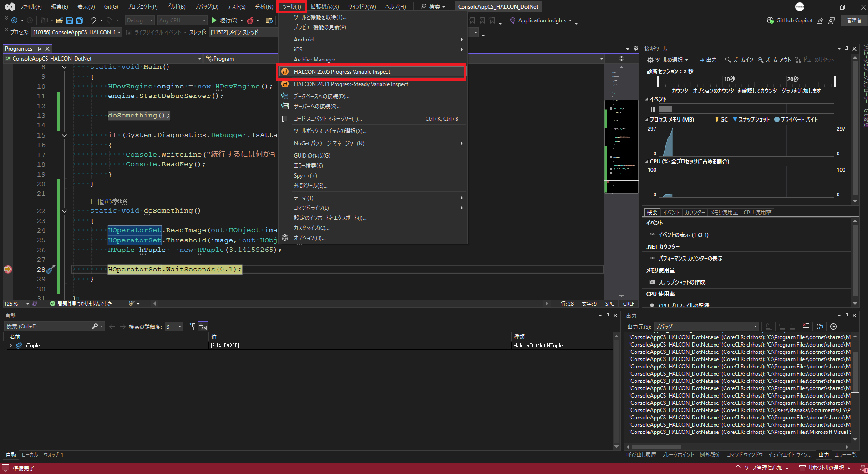The width and height of the screenshot is (868, 474).
Task: Click the Save All toolbar icon
Action: tap(80, 20)
